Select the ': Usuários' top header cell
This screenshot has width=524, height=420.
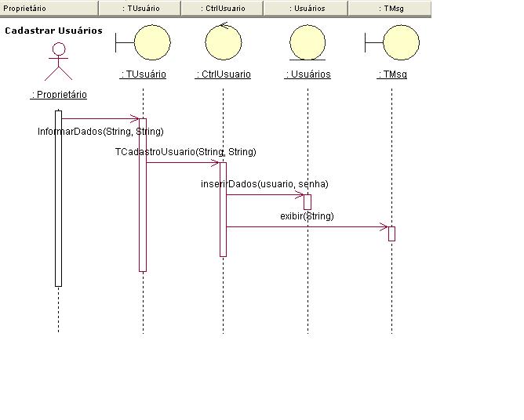(x=305, y=9)
